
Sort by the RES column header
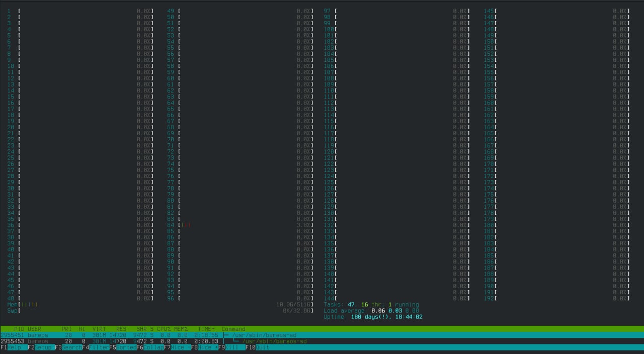click(121, 329)
